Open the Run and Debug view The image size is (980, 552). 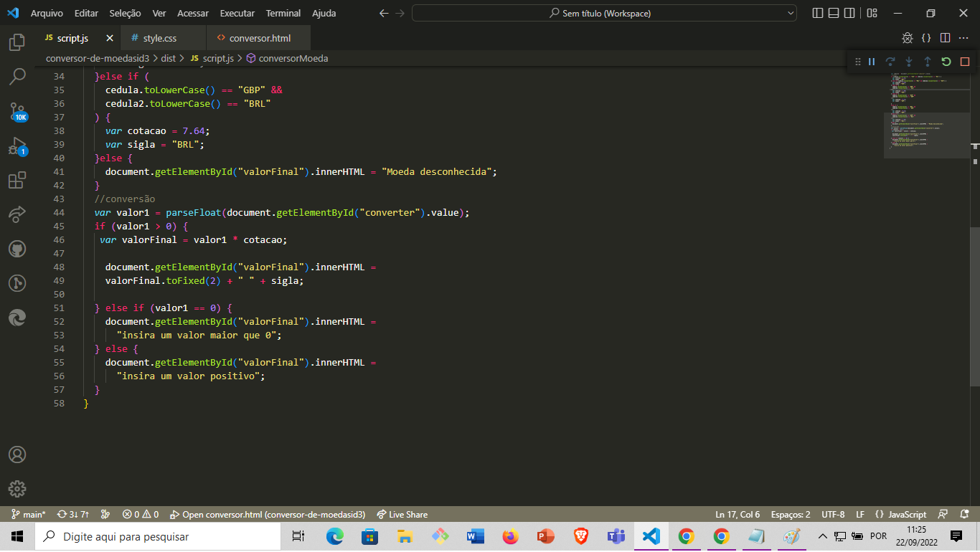pos(17,146)
